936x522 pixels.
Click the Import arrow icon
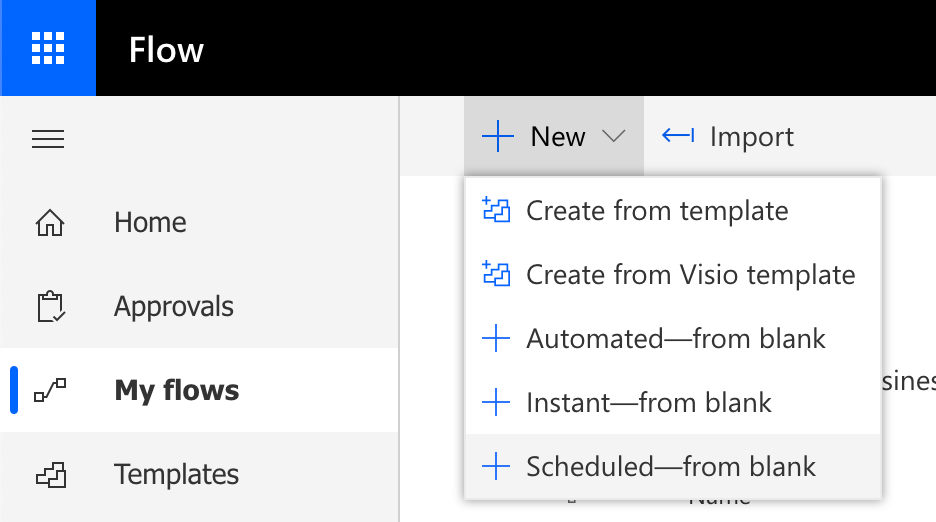[678, 136]
